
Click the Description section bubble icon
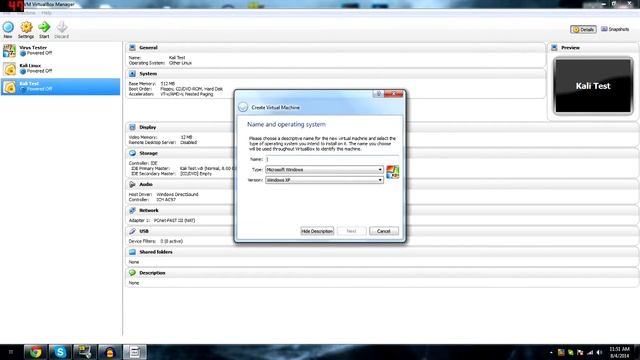pyautogui.click(x=132, y=273)
